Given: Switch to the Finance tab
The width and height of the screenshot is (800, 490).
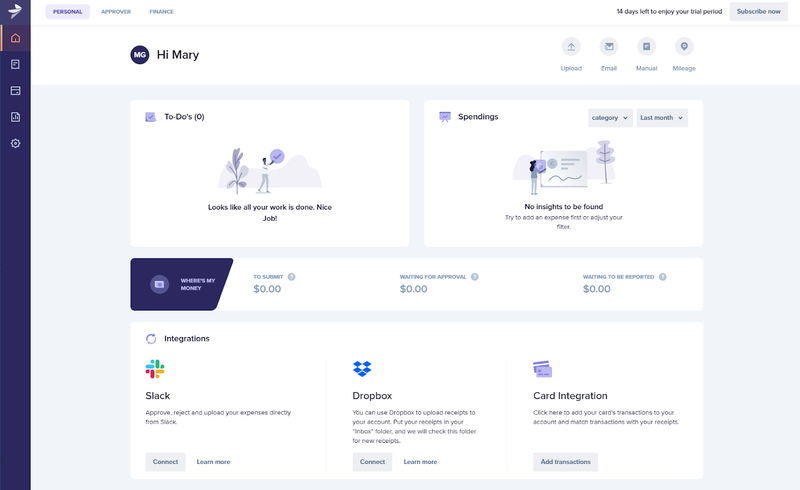Looking at the screenshot, I should [x=161, y=12].
